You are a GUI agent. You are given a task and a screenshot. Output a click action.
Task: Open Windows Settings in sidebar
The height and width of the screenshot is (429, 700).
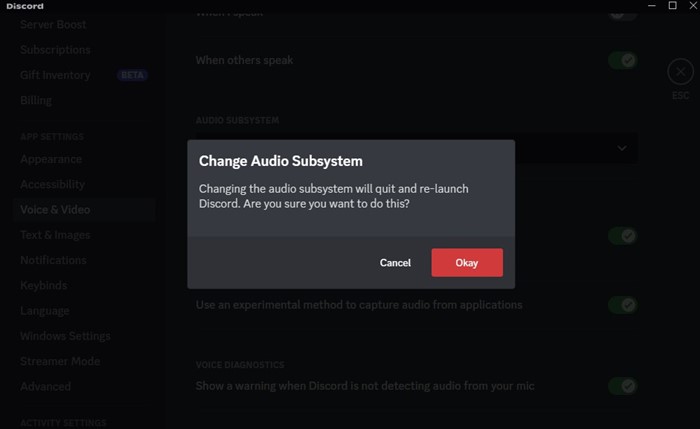[x=65, y=336]
